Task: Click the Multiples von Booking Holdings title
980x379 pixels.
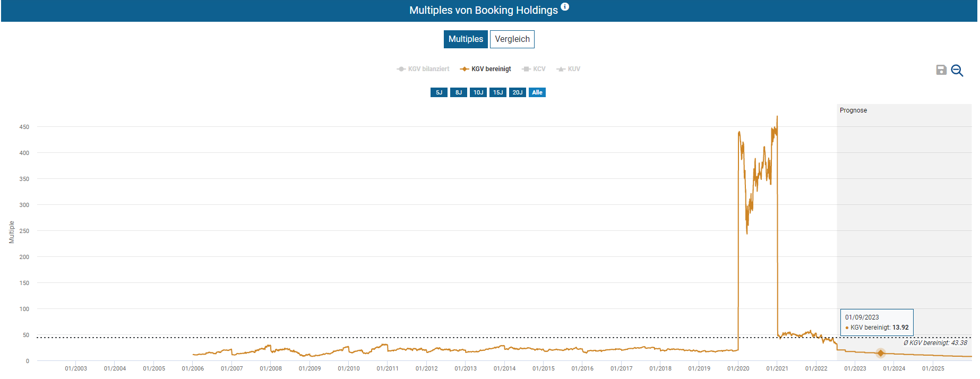Action: [483, 10]
